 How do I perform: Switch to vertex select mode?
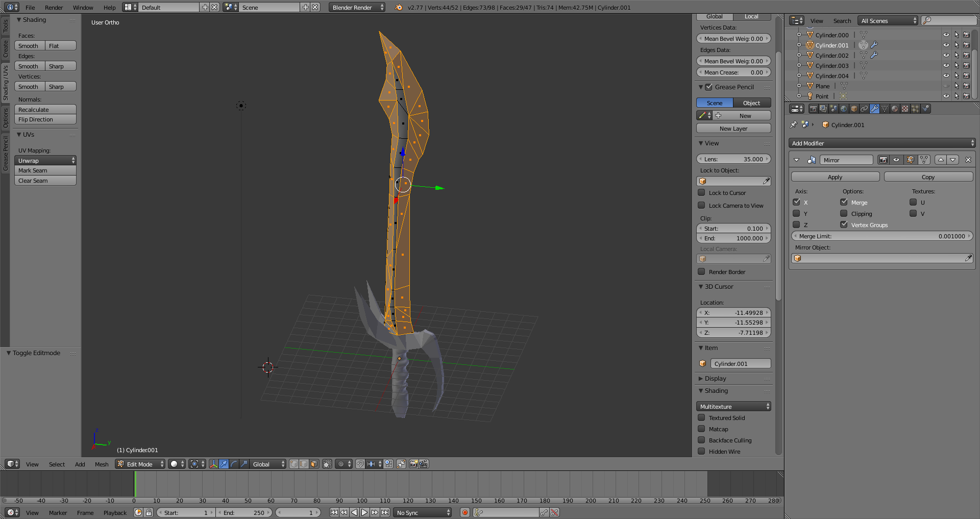click(x=294, y=464)
